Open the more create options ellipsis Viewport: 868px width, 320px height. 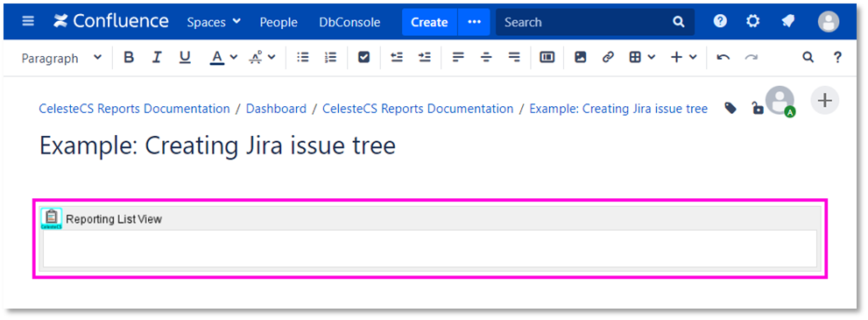pyautogui.click(x=475, y=22)
